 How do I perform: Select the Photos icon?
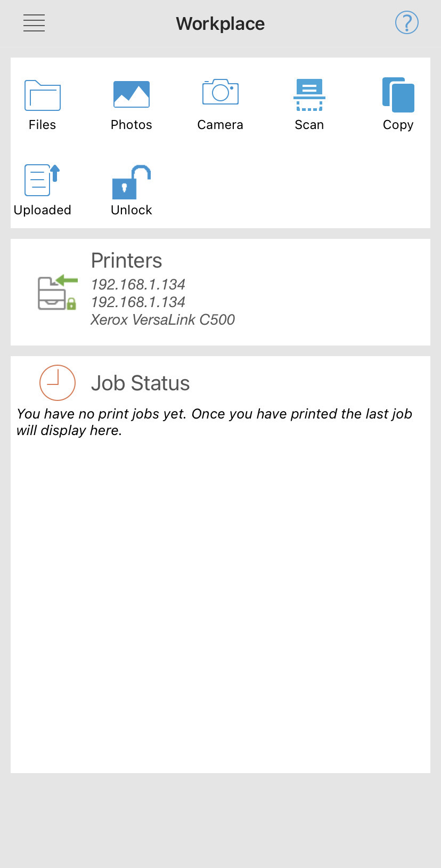tap(132, 94)
